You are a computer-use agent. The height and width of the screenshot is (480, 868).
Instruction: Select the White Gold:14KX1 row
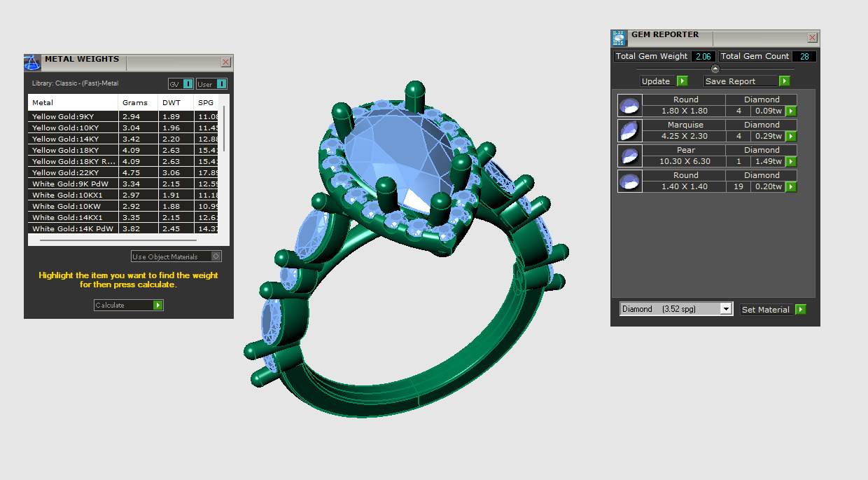(x=123, y=217)
